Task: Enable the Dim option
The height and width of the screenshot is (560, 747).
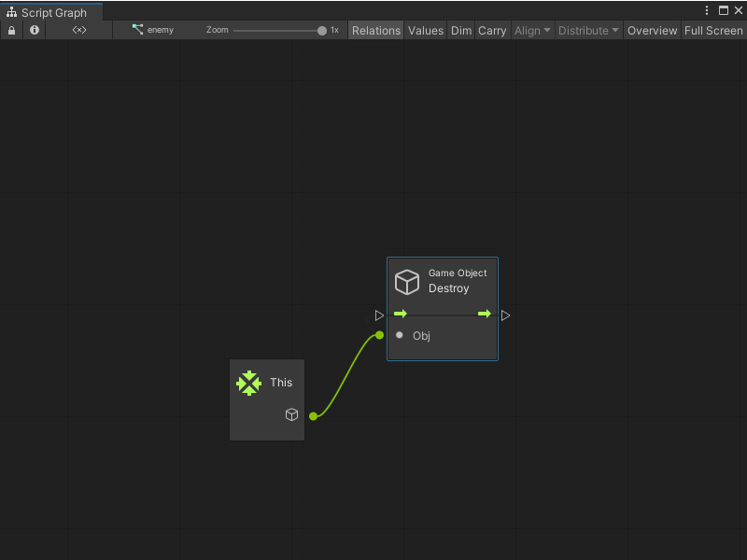Action: 460,30
